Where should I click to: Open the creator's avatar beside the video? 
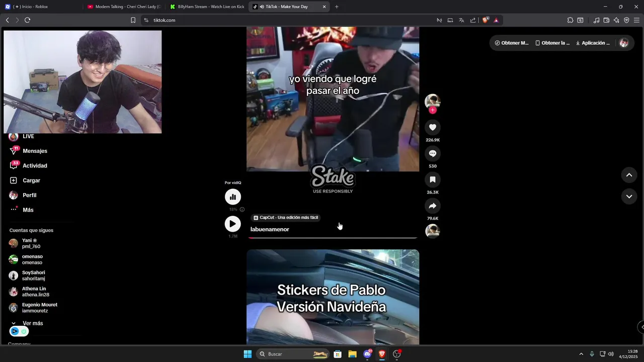tap(432, 101)
